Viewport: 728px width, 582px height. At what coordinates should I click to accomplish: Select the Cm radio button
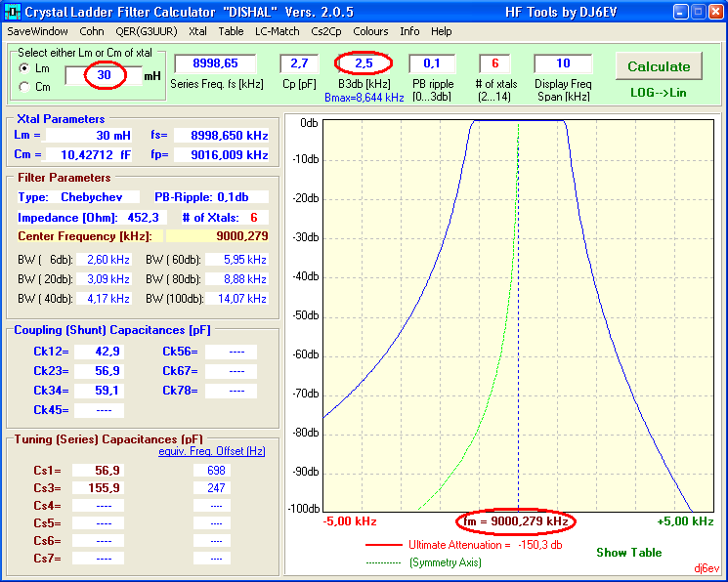[x=24, y=87]
